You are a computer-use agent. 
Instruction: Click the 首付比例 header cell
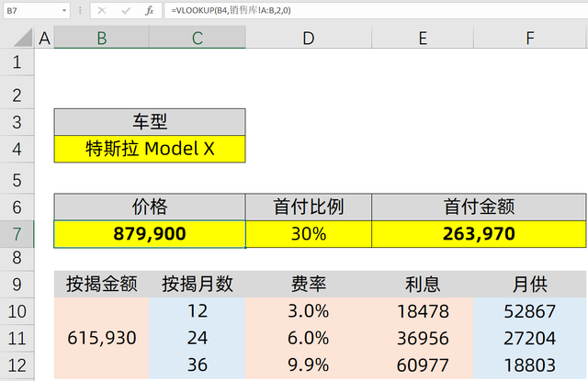tap(309, 207)
